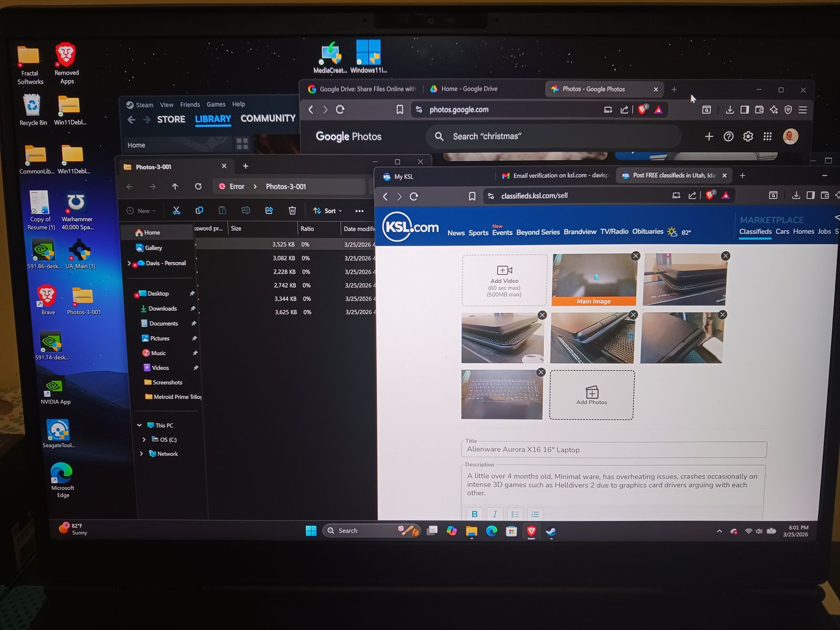Click the Italic formatting button in description editor
The height and width of the screenshot is (630, 840).
click(x=495, y=514)
